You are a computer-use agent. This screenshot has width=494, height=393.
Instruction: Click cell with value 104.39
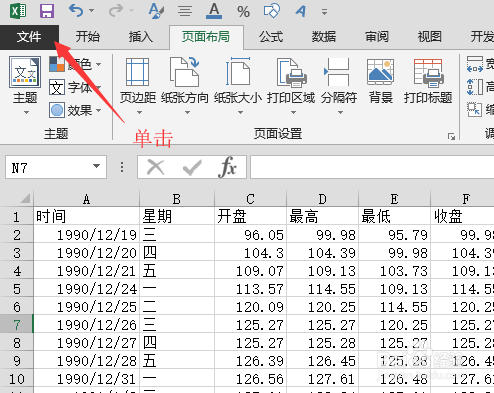click(322, 253)
